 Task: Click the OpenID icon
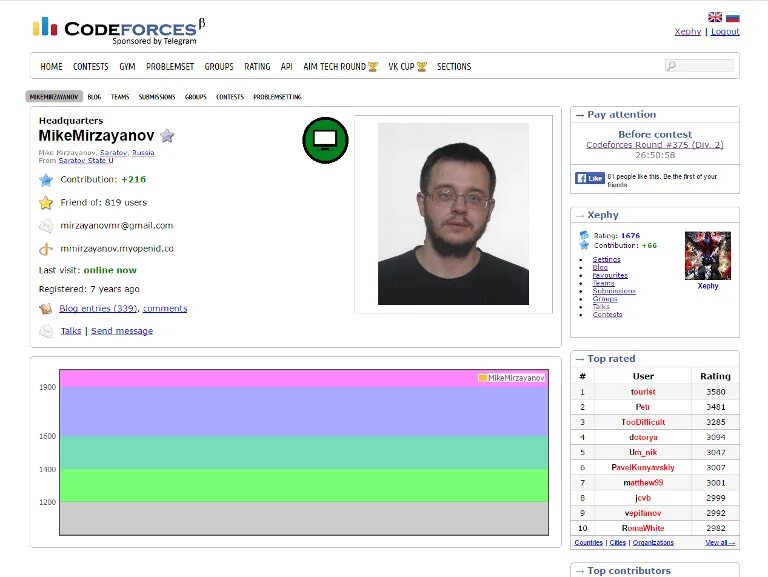(x=46, y=249)
